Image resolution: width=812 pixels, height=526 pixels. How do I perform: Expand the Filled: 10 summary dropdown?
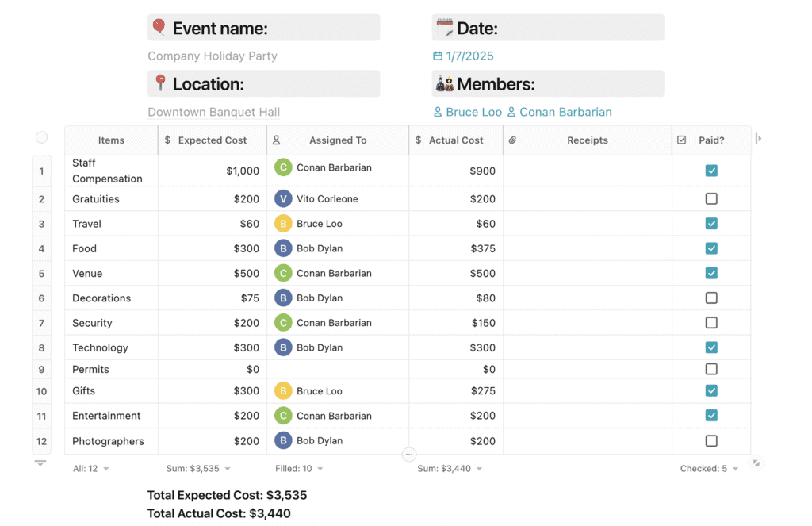[298, 469]
